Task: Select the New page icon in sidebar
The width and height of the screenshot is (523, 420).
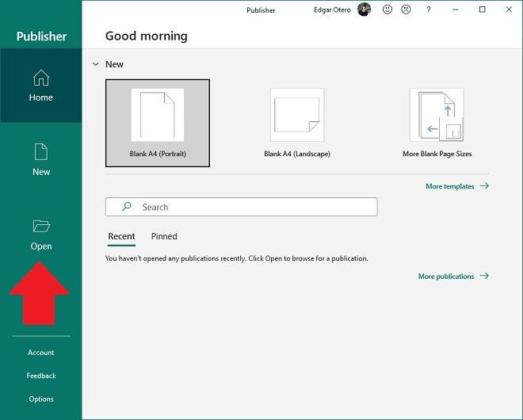Action: (x=41, y=152)
